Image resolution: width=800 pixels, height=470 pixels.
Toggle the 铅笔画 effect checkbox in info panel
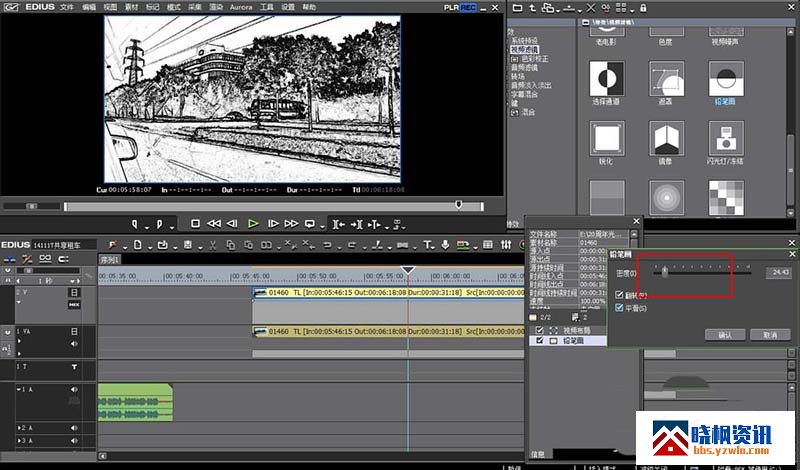(x=540, y=340)
